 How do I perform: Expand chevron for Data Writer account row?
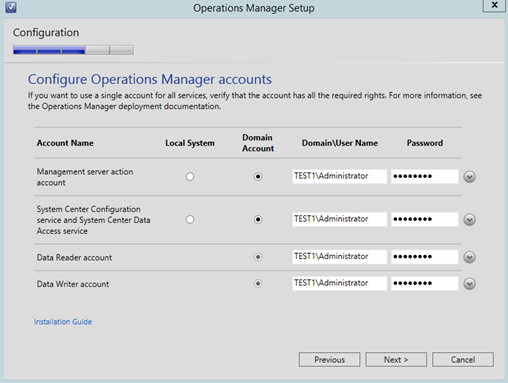point(469,284)
